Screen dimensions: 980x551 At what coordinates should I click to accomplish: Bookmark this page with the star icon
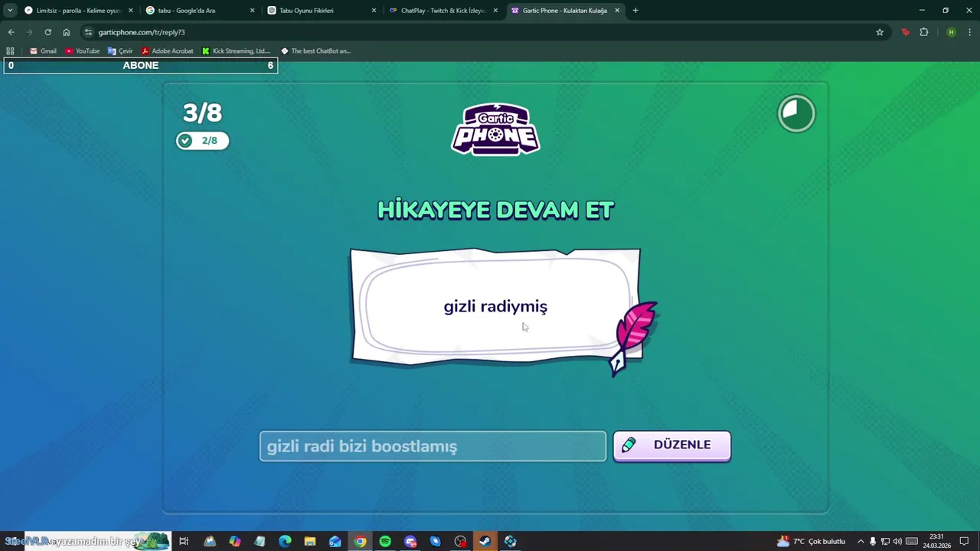[x=880, y=32]
